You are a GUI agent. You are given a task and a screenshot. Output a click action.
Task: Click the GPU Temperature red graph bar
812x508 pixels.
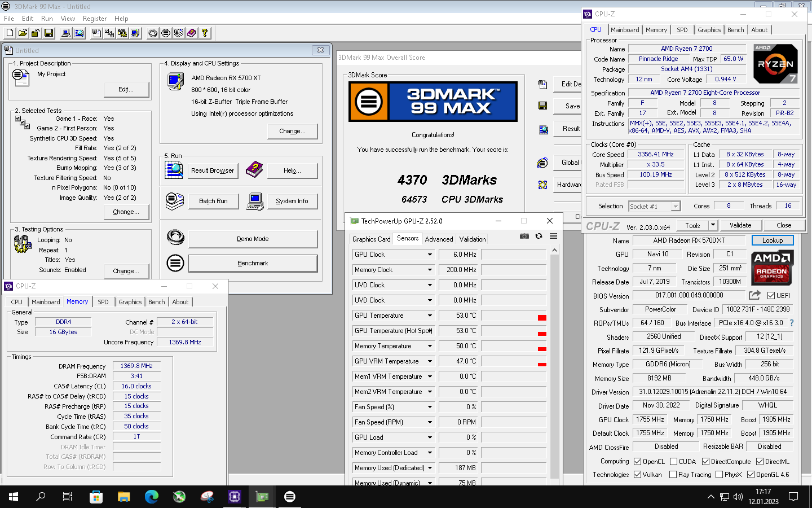542,318
